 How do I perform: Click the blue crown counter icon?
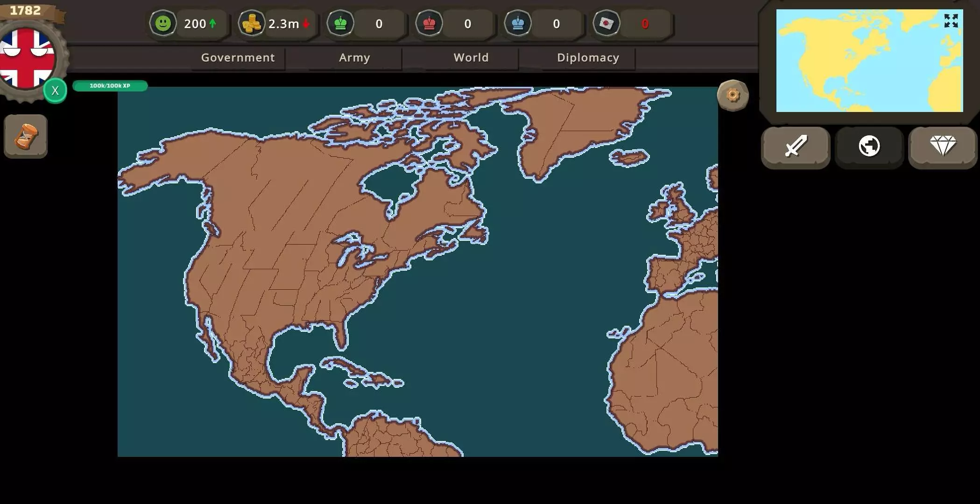point(518,23)
